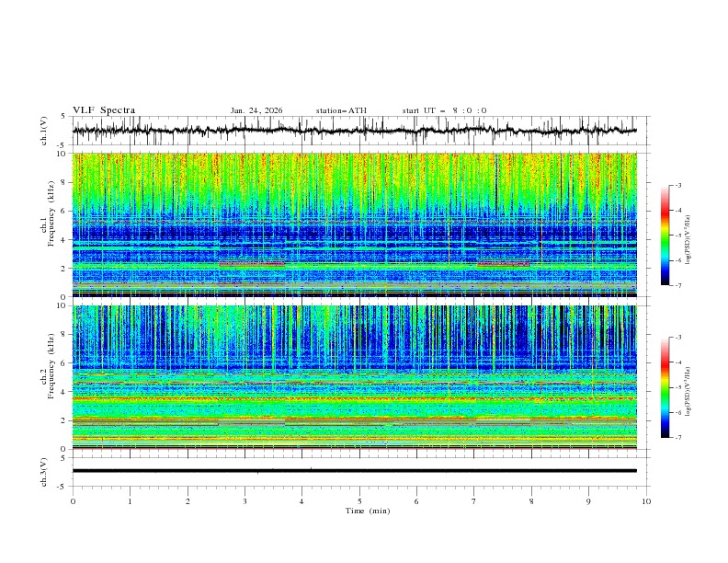Click the "2" kHz tick of ch.2 spectrogram

64,420
